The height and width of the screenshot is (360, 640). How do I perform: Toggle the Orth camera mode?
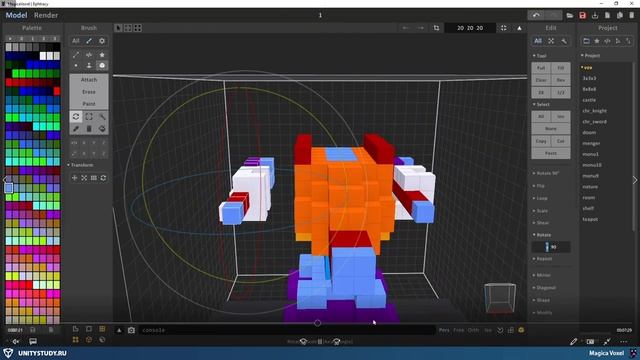point(473,330)
